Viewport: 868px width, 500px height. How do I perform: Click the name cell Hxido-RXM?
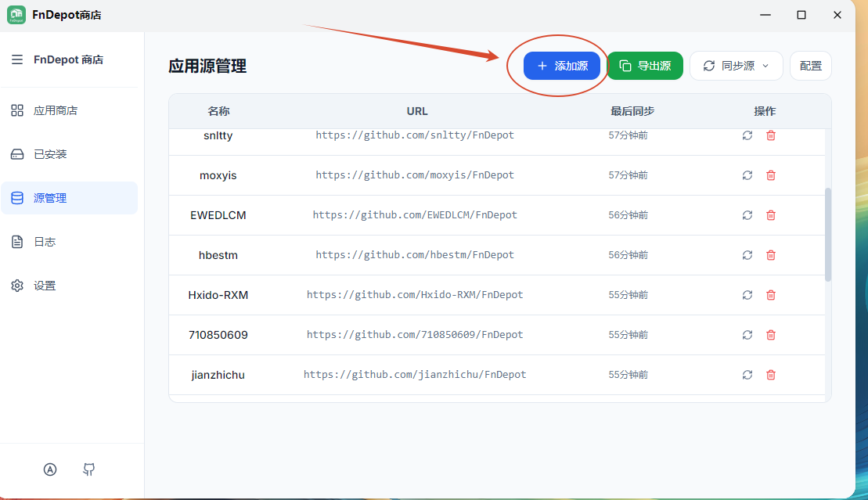218,295
